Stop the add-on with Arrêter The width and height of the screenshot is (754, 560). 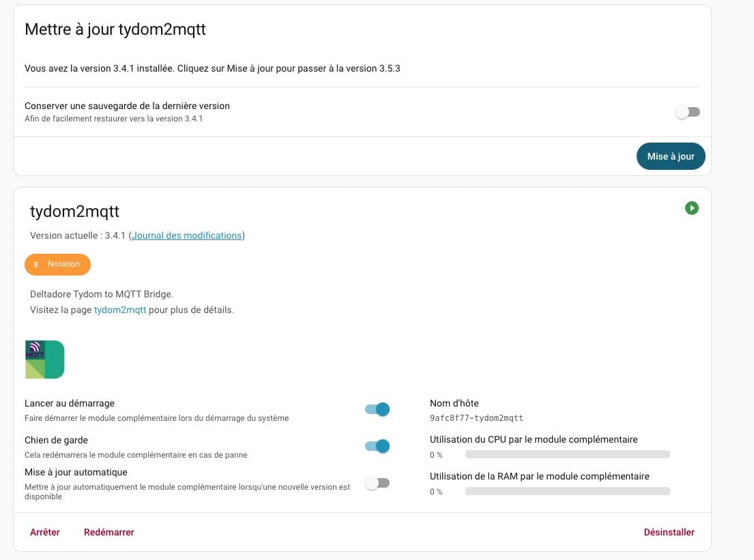[45, 532]
